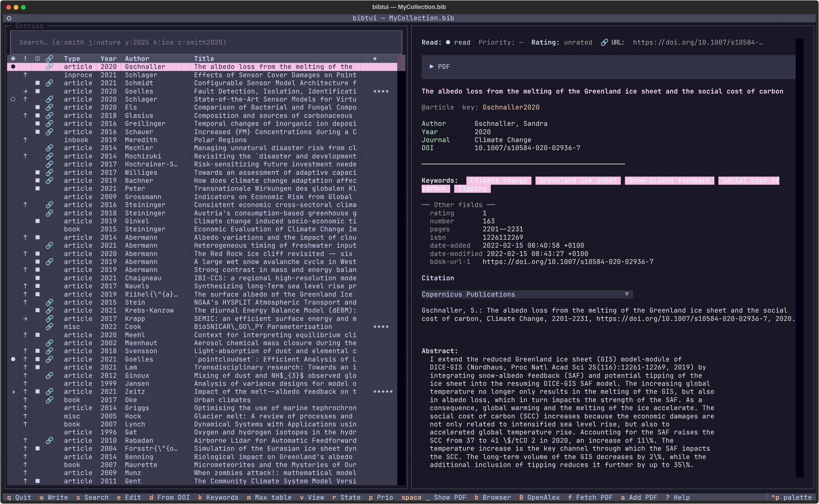The height and width of the screenshot is (504, 819).
Task: Click the five-star rating on the Zeitz row
Action: 383,392
